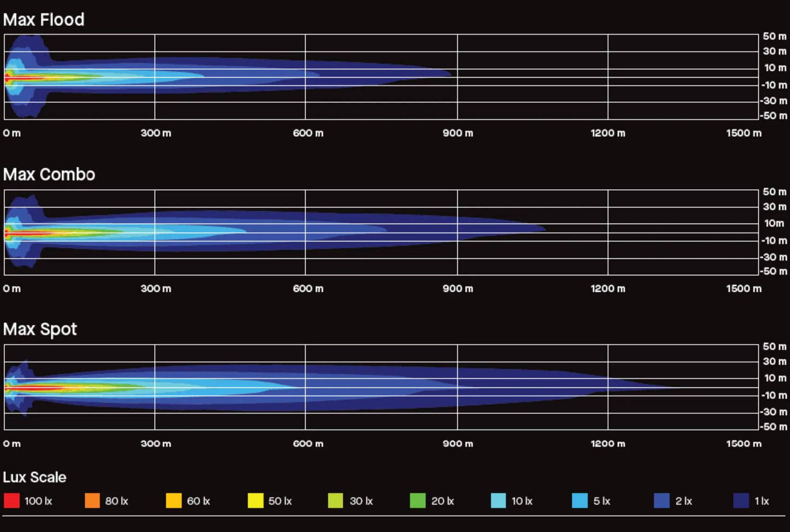
Task: Click the Max Flood chart title
Action: [x=44, y=20]
